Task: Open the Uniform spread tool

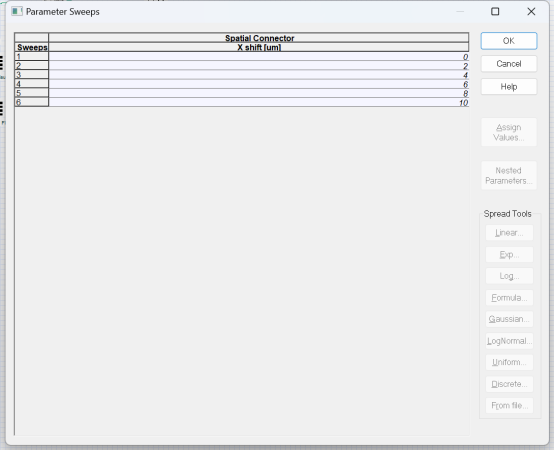Action: point(509,362)
